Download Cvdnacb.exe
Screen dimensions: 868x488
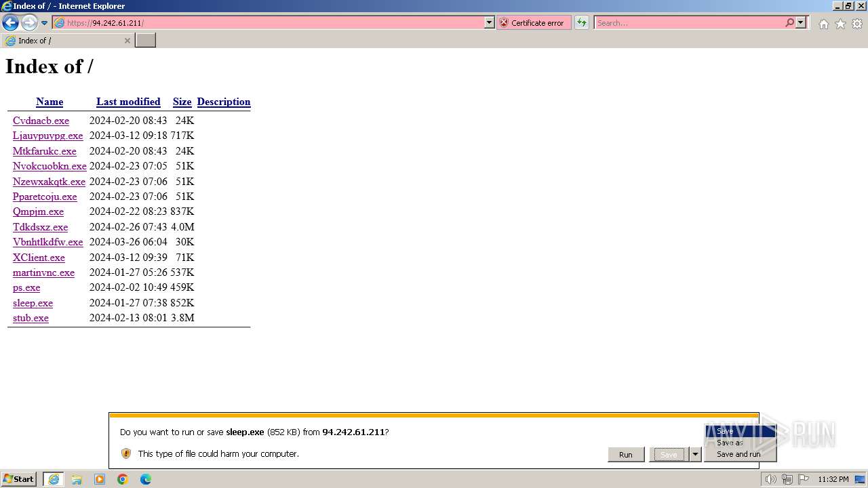coord(41,121)
